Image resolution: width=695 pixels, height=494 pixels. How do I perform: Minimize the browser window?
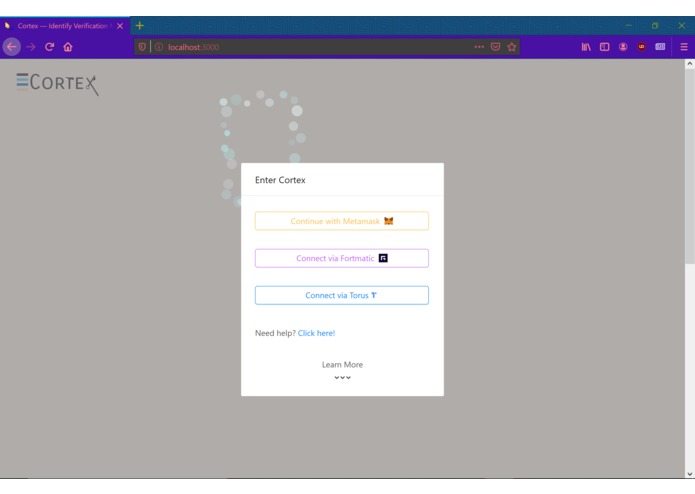click(629, 26)
